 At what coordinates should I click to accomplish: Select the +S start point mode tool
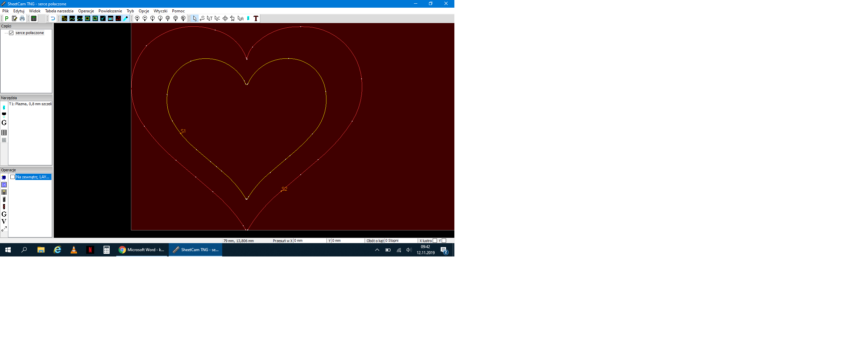(x=202, y=18)
